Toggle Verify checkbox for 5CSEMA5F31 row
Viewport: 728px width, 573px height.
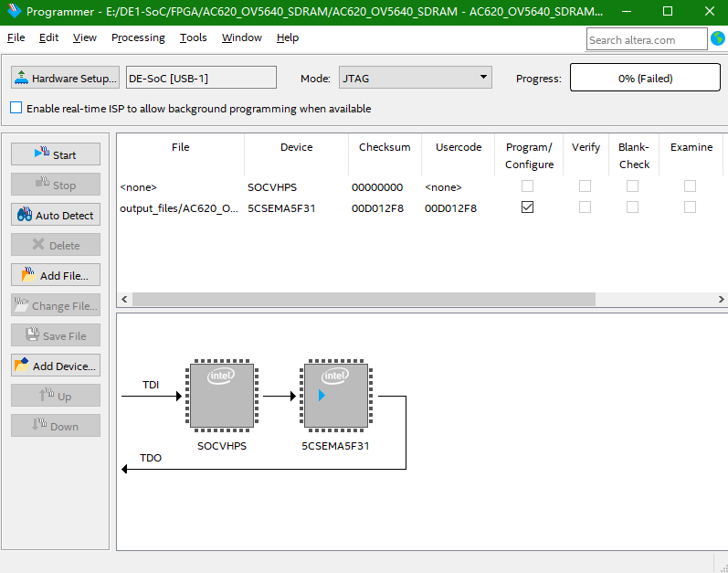[585, 207]
